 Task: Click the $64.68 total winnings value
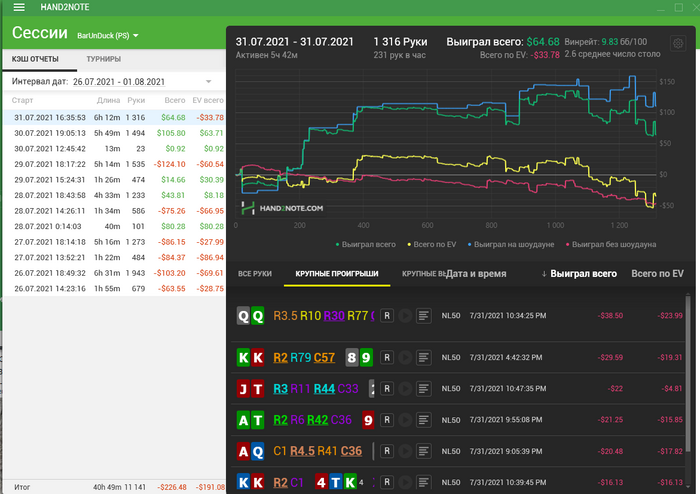[x=543, y=42]
